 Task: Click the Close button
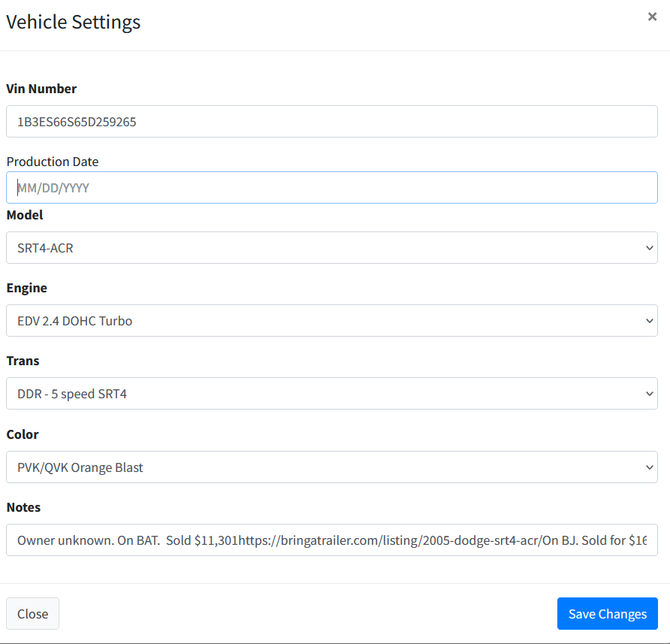tap(32, 613)
